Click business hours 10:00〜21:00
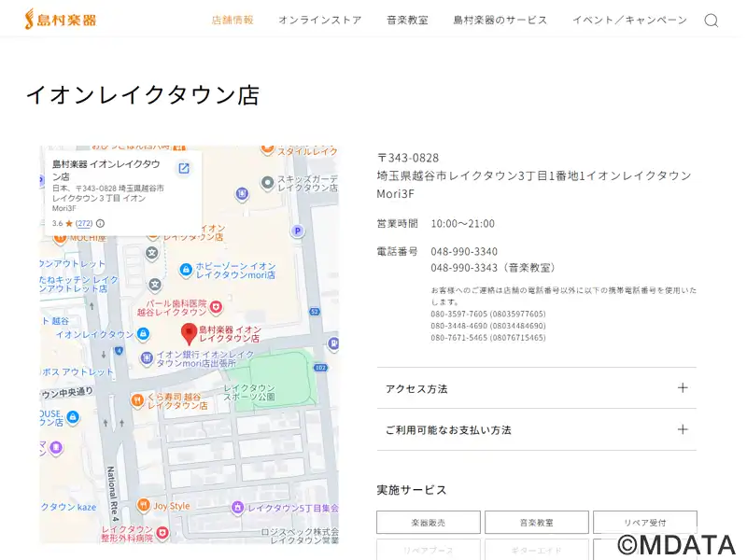747x560 pixels. pyautogui.click(x=462, y=223)
